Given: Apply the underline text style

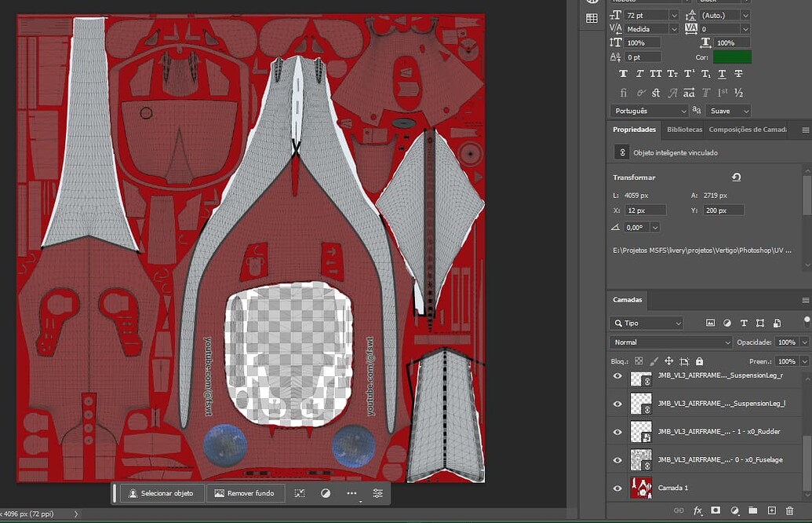Looking at the screenshot, I should pyautogui.click(x=722, y=74).
